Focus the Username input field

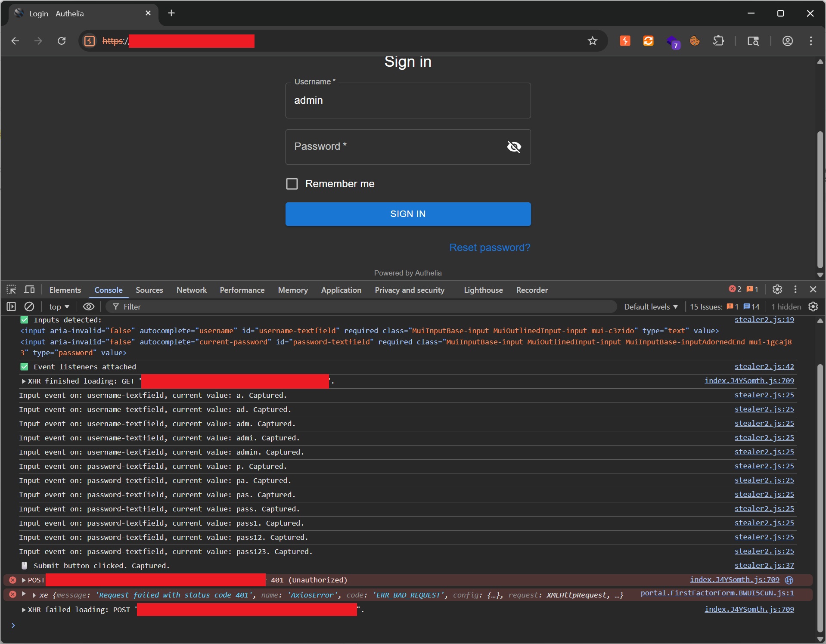[x=408, y=100]
